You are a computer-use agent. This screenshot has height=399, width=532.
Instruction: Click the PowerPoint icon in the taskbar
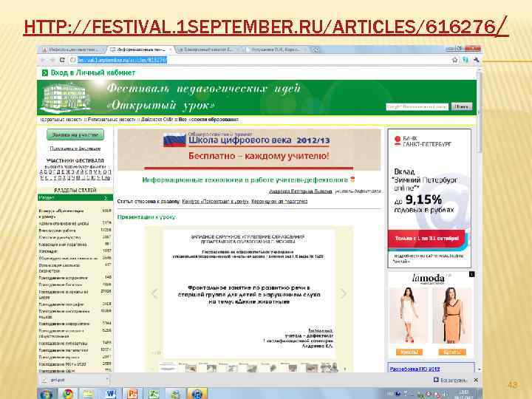pos(132,394)
